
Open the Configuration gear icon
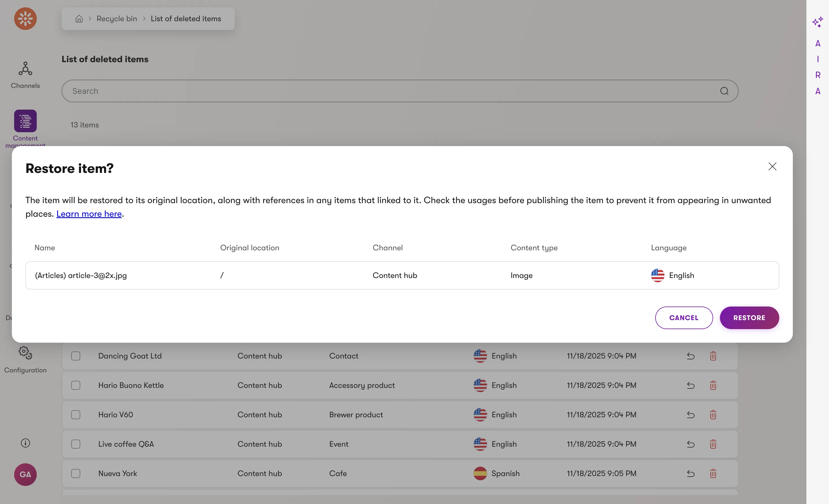pyautogui.click(x=25, y=353)
